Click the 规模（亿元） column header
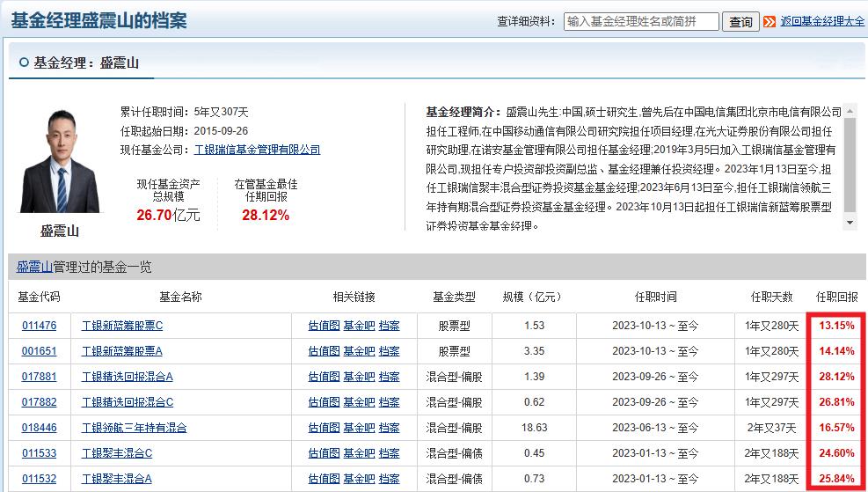The height and width of the screenshot is (492, 868). click(534, 297)
